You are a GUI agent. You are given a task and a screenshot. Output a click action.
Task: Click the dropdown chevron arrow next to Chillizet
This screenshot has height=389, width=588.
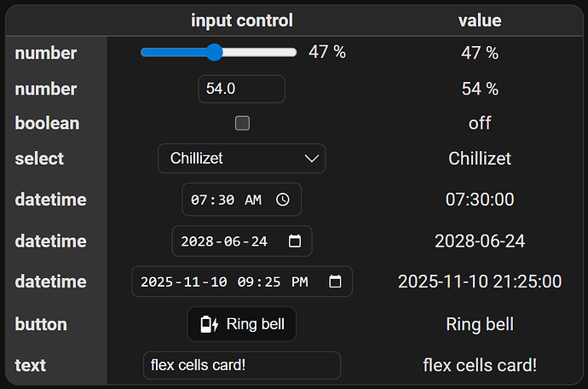click(313, 158)
